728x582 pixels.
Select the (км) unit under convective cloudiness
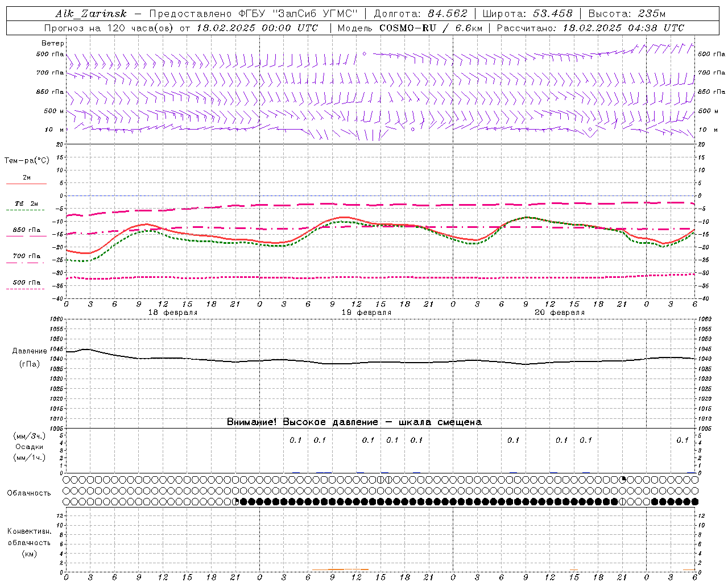pyautogui.click(x=30, y=554)
